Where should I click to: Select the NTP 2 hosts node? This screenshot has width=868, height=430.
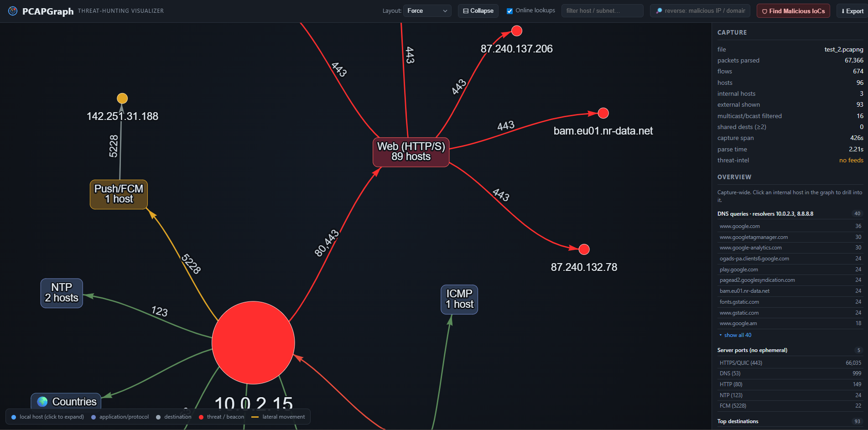click(62, 293)
